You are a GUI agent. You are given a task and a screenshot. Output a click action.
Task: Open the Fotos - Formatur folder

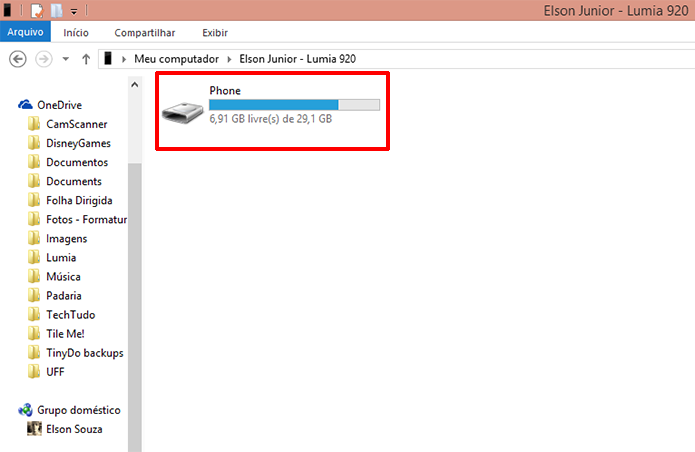click(86, 219)
